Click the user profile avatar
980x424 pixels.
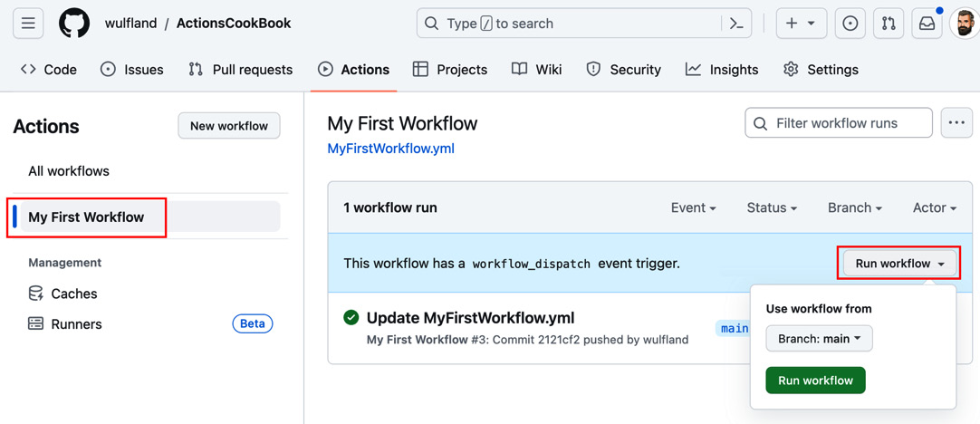965,24
